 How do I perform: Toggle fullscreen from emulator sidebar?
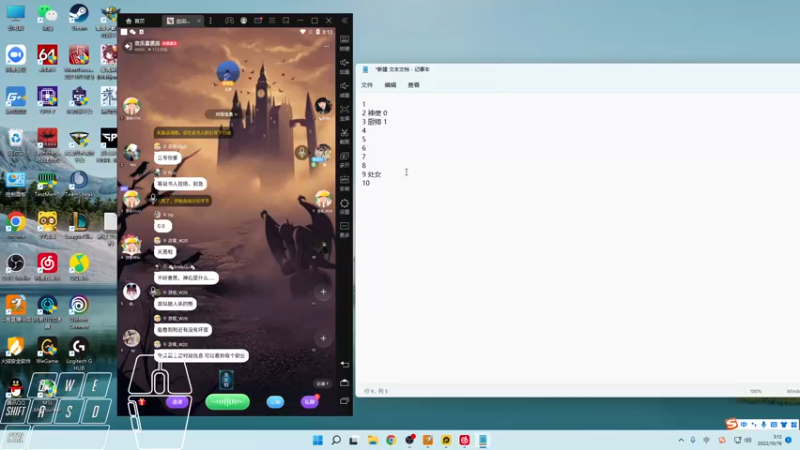(344, 112)
